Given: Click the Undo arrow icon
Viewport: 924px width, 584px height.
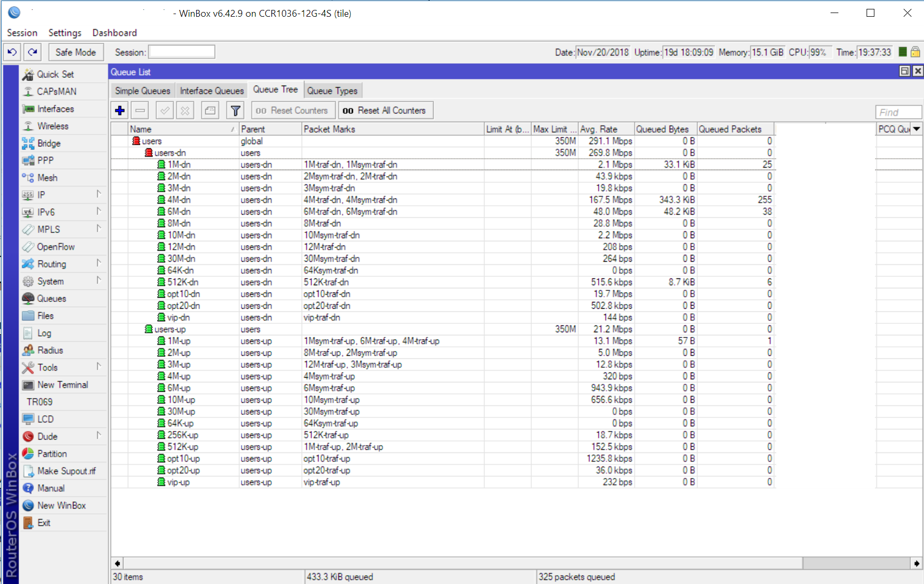Looking at the screenshot, I should [x=13, y=52].
